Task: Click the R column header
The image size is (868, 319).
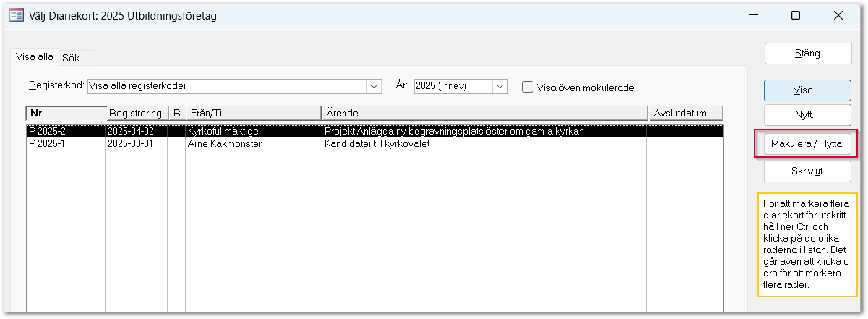Action: [x=176, y=114]
